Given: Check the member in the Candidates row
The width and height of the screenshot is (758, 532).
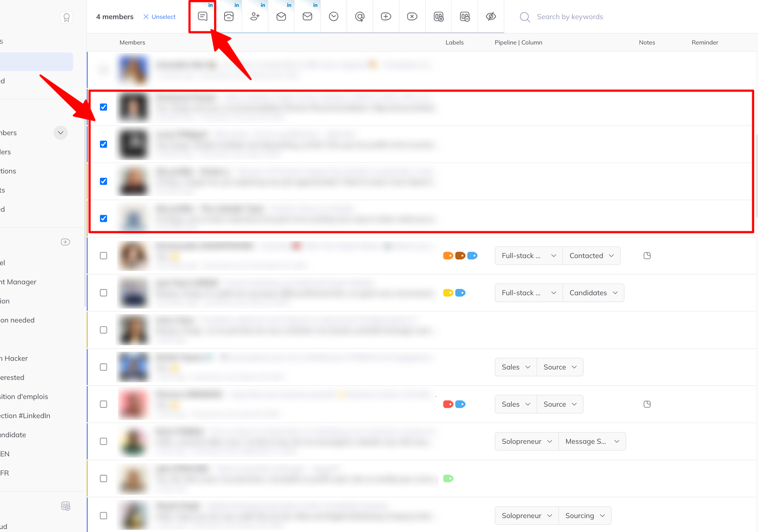Looking at the screenshot, I should pyautogui.click(x=104, y=293).
